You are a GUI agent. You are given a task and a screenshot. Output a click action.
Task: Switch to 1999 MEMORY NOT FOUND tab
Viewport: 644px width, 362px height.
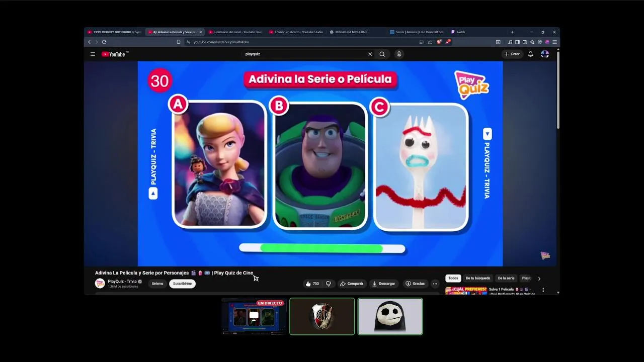coord(114,32)
